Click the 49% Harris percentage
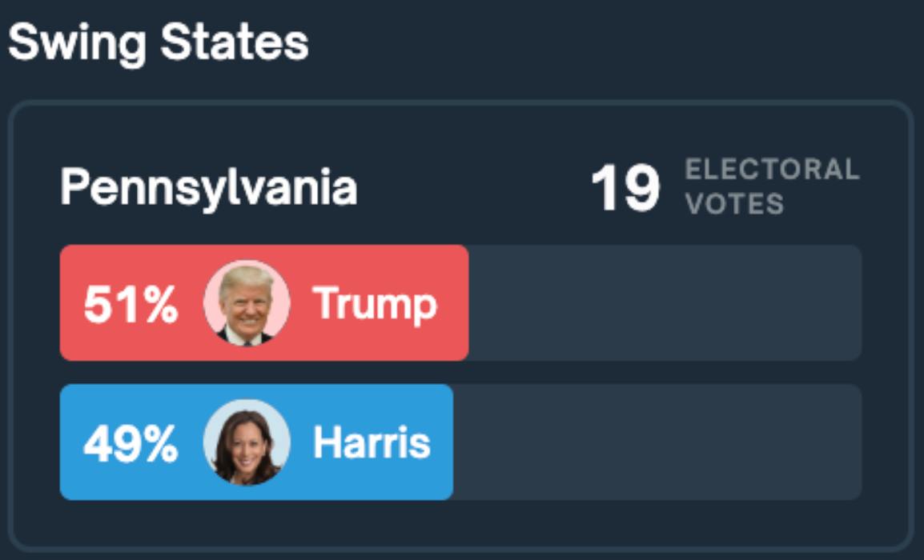 point(131,444)
